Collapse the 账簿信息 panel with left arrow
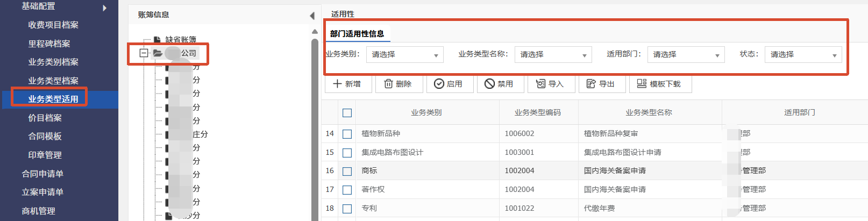This screenshot has width=868, height=221. 312,16
